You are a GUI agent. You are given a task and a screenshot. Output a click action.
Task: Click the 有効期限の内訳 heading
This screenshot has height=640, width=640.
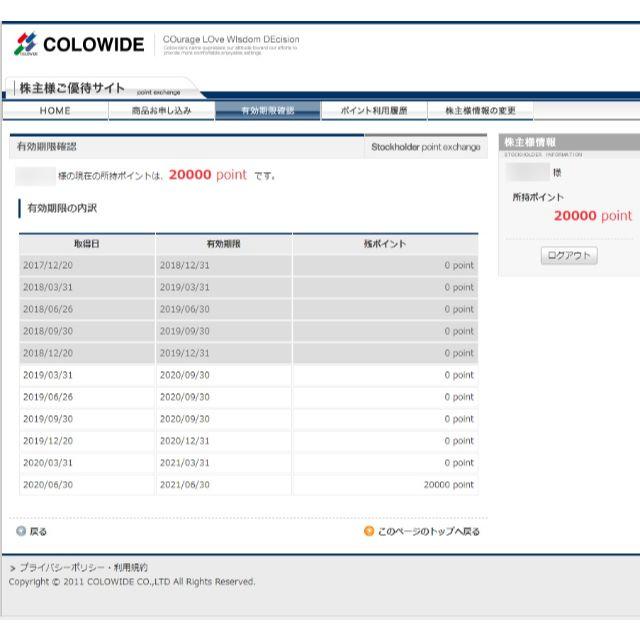click(62, 208)
